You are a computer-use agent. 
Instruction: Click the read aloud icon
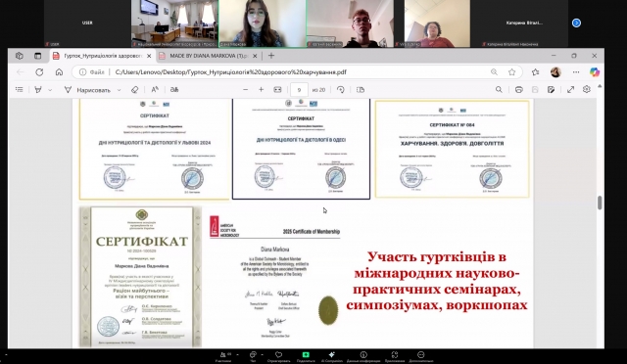coord(155,89)
